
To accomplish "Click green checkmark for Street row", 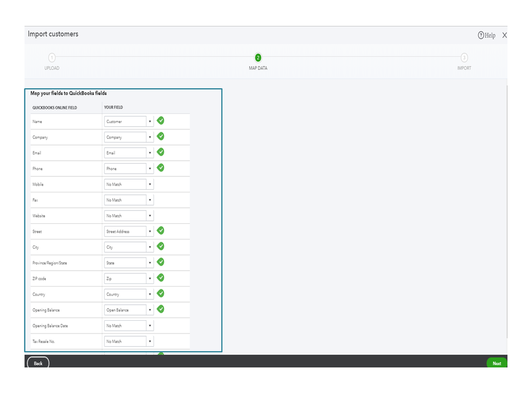I will (x=160, y=231).
